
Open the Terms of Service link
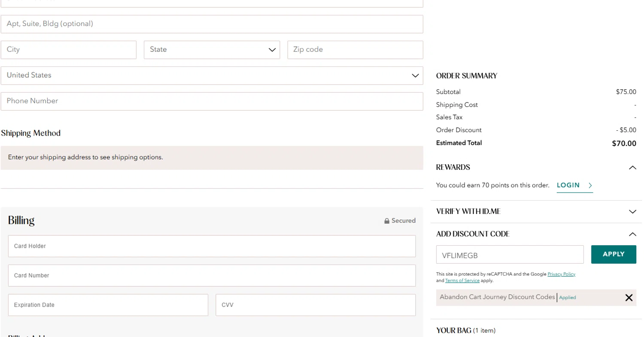click(x=462, y=280)
